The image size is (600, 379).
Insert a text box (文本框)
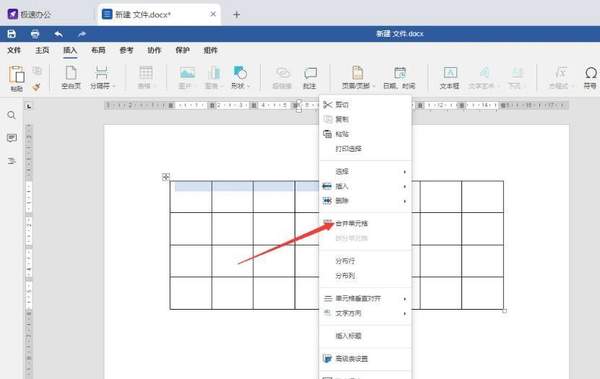450,77
